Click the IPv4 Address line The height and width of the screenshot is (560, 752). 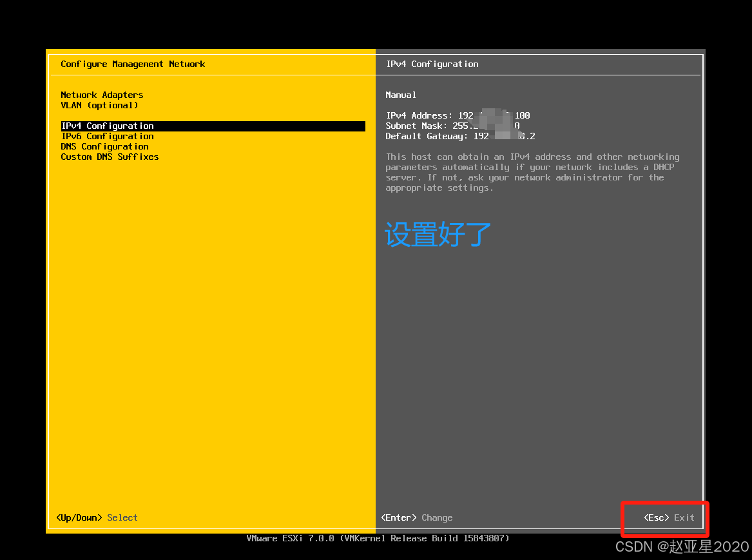click(x=458, y=115)
